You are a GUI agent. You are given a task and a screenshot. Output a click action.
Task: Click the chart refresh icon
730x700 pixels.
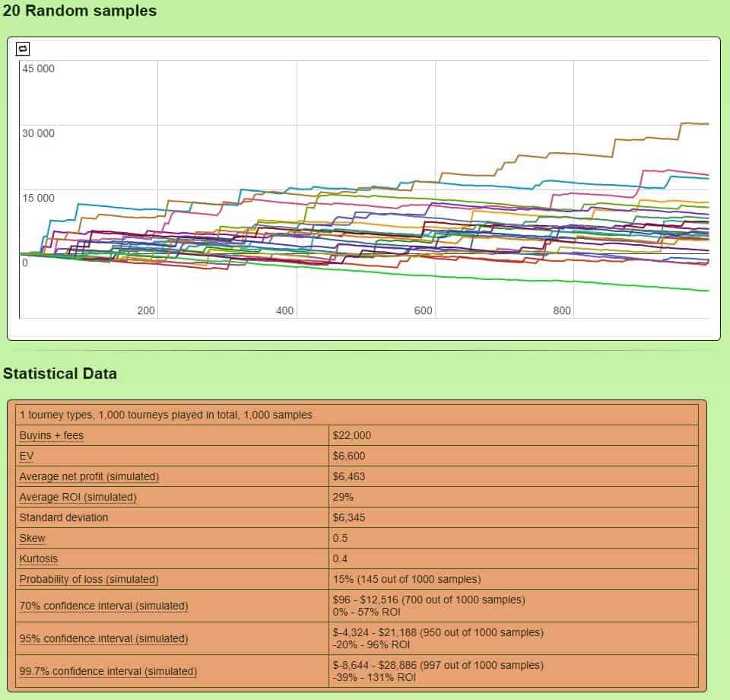point(22,49)
